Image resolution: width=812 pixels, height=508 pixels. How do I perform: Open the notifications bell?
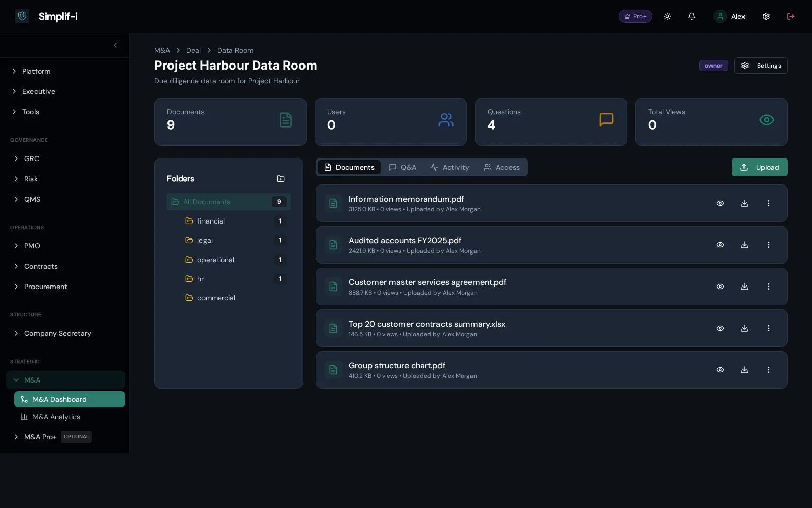point(692,16)
